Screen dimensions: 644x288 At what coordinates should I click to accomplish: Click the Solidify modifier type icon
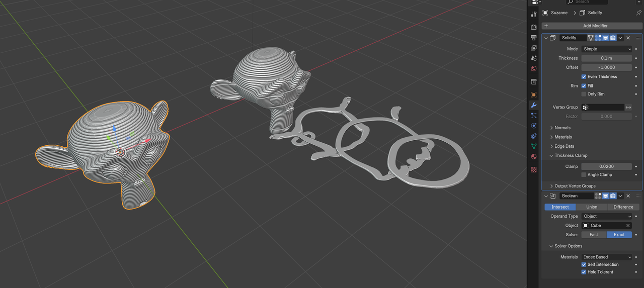[553, 38]
